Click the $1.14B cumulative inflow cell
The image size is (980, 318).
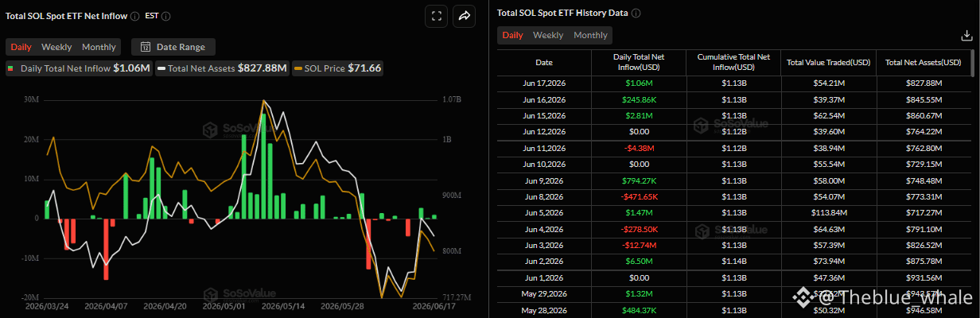(733, 261)
